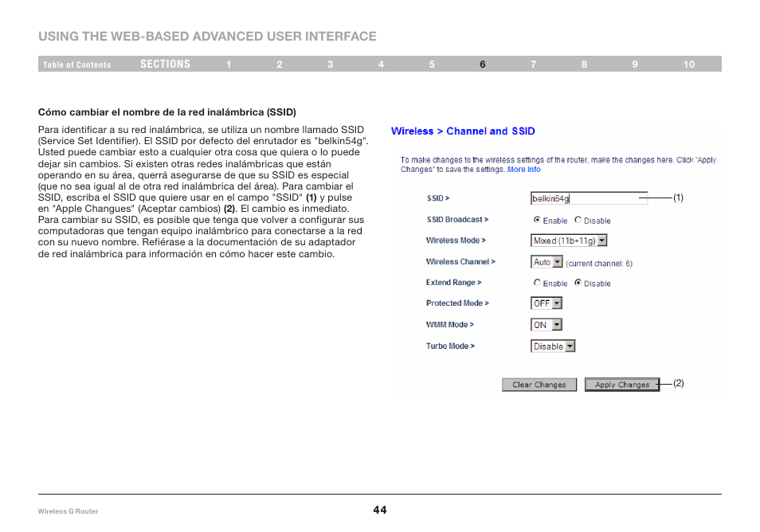The image size is (760, 532).
Task: Click the 'SSID >' label
Action: click(438, 198)
